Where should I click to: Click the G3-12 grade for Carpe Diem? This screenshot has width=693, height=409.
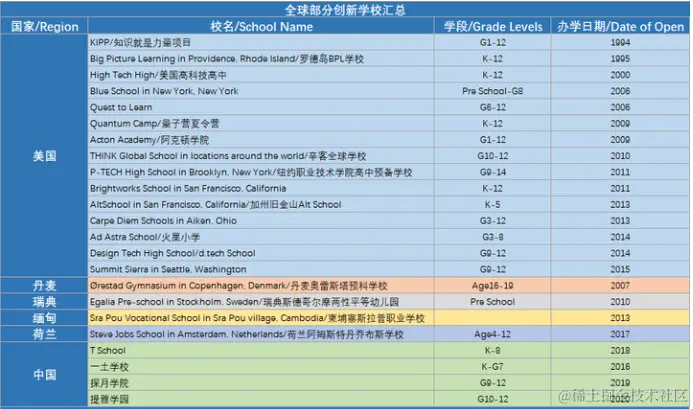coord(493,221)
